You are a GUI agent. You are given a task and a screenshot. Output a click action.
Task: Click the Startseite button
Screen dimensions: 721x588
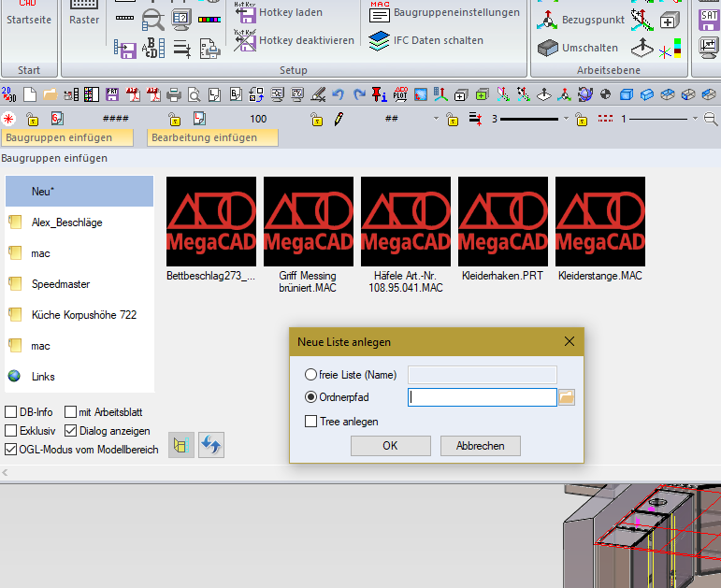[x=28, y=12]
